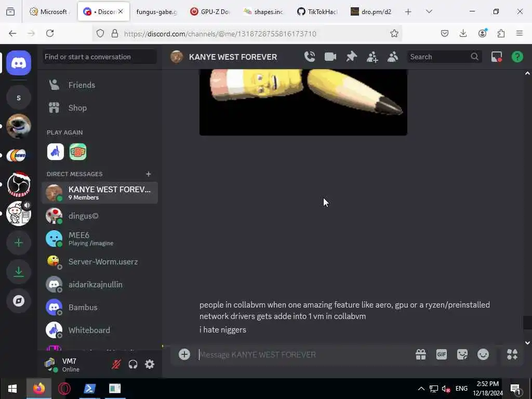532x399 pixels.
Task: Add friends to the group DM
Action: pos(372,57)
